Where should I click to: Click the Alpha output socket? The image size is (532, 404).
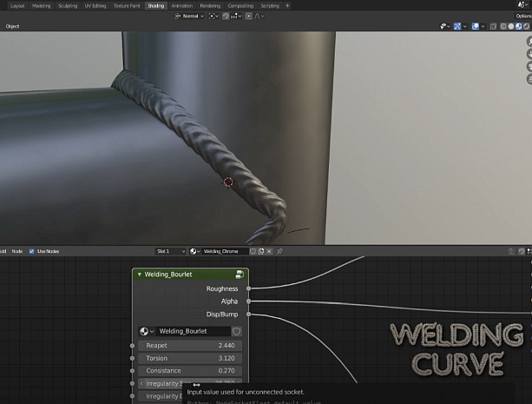pos(249,301)
